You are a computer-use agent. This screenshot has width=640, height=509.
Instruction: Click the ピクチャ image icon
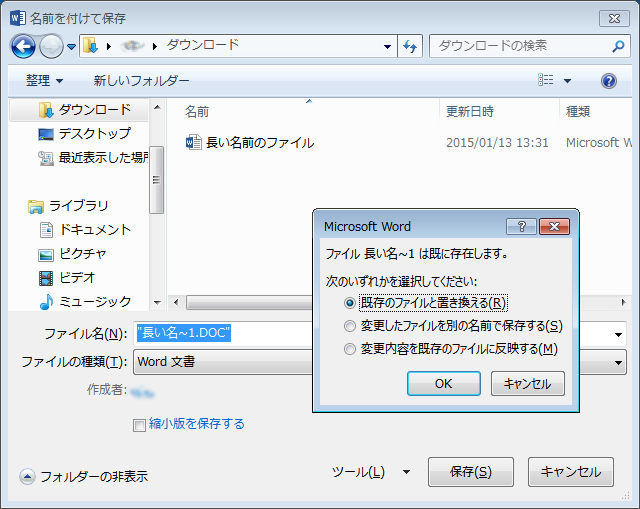(x=46, y=255)
